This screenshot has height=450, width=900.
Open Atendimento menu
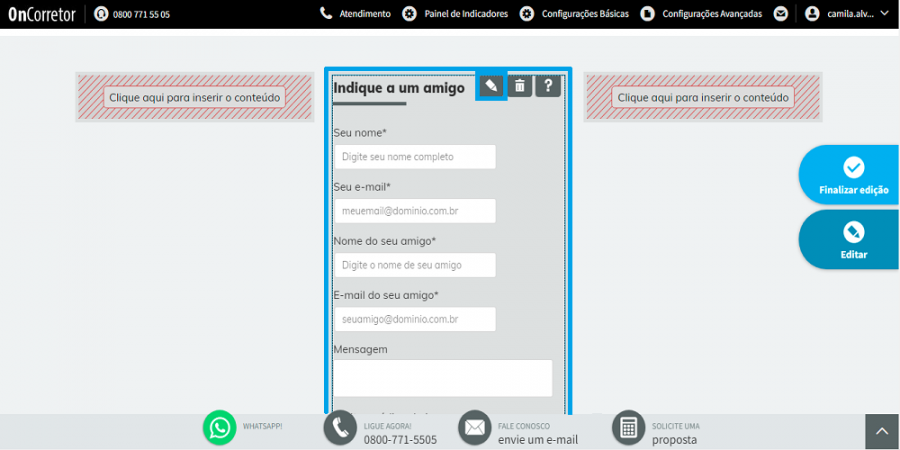(365, 14)
